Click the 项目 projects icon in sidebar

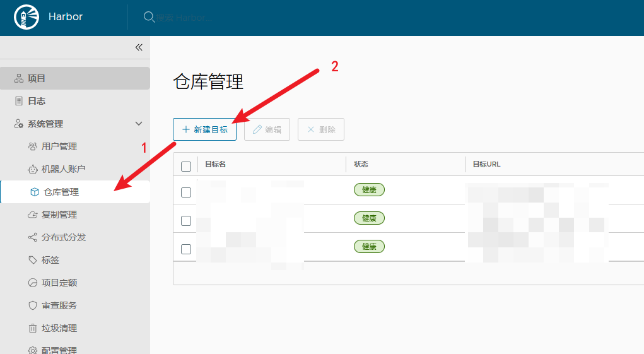point(19,78)
